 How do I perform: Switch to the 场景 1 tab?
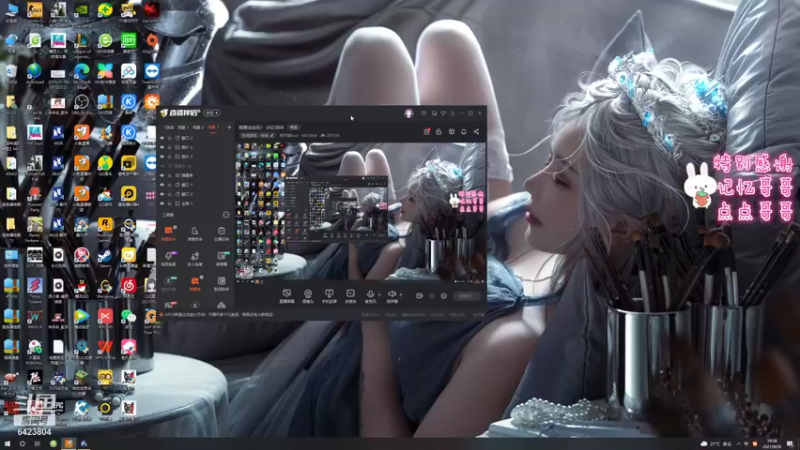point(183,127)
